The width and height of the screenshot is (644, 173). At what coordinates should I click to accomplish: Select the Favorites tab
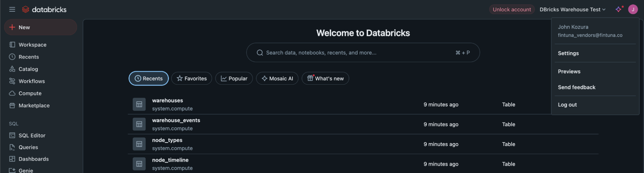point(192,78)
